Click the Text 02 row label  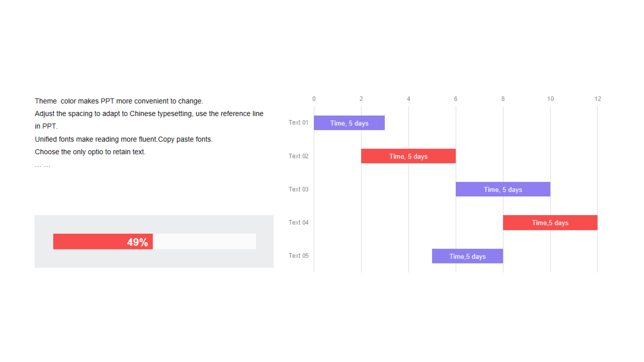click(x=298, y=156)
